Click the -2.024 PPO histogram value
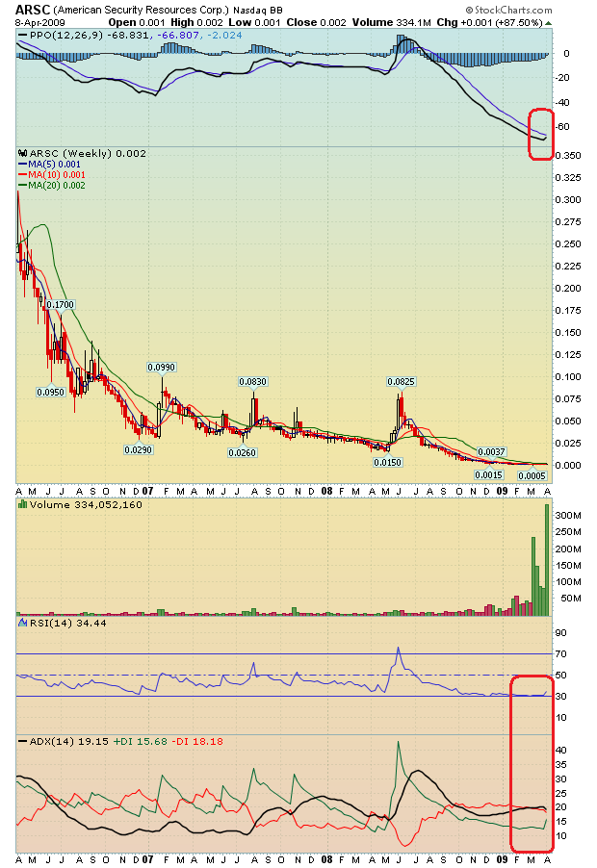The width and height of the screenshot is (597, 868). [x=224, y=35]
